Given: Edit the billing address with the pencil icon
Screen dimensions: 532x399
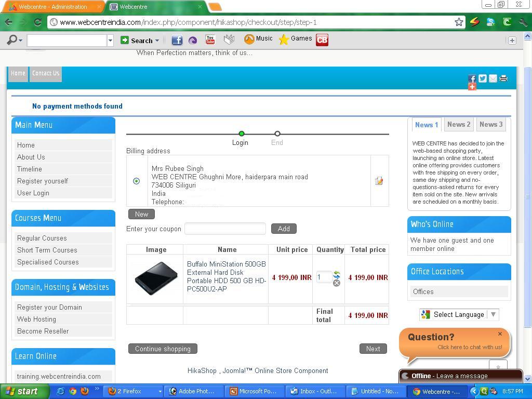Looking at the screenshot, I should click(379, 181).
